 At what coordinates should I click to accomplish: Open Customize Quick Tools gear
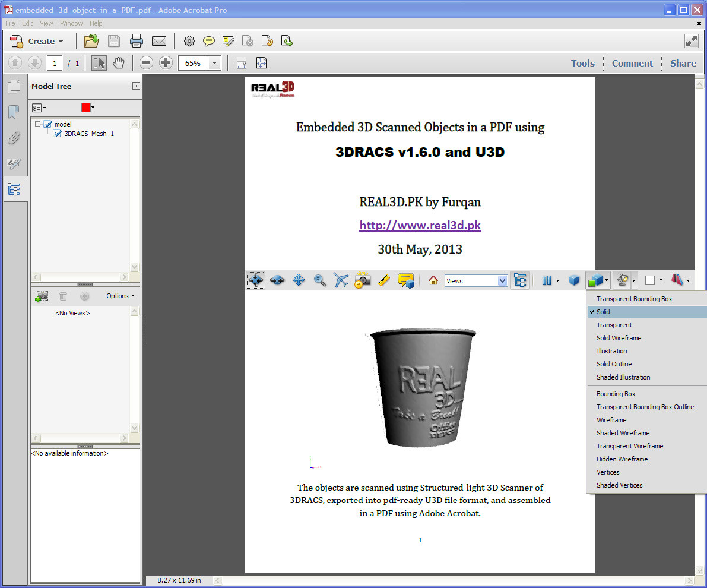189,41
